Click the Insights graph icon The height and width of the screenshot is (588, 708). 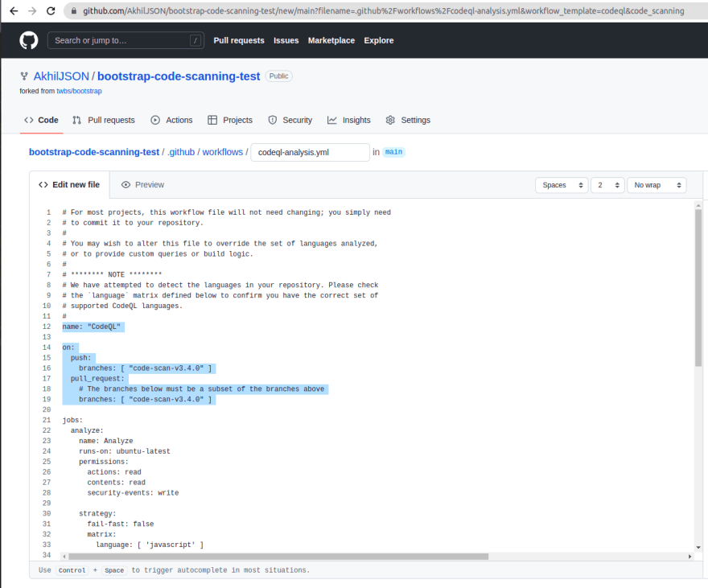(331, 120)
